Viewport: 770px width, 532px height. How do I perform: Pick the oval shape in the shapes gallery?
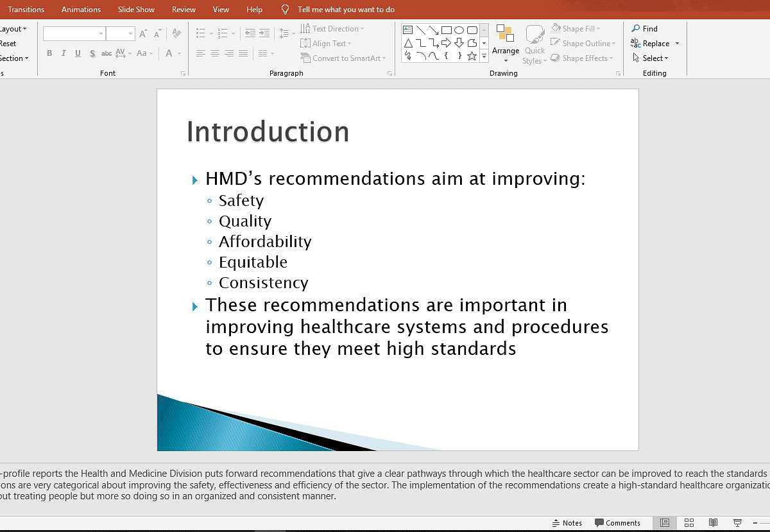pyautogui.click(x=459, y=30)
